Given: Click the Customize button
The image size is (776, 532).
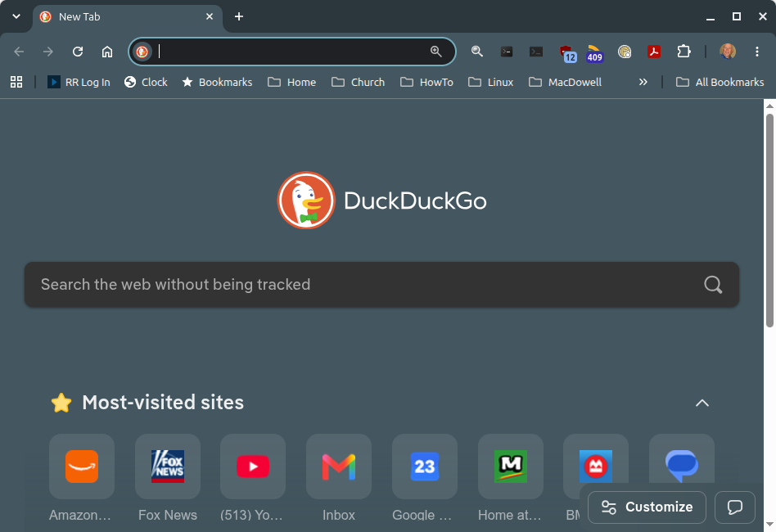Looking at the screenshot, I should click(x=647, y=507).
